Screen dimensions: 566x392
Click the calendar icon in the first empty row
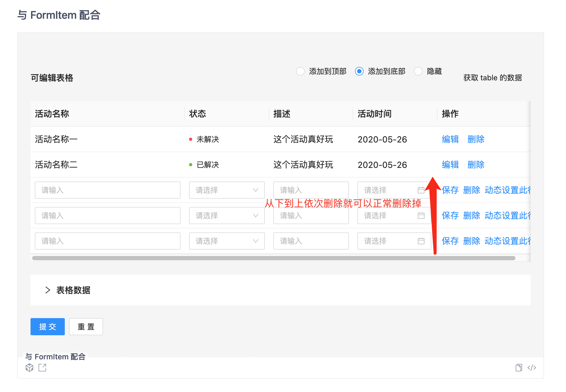(x=421, y=190)
